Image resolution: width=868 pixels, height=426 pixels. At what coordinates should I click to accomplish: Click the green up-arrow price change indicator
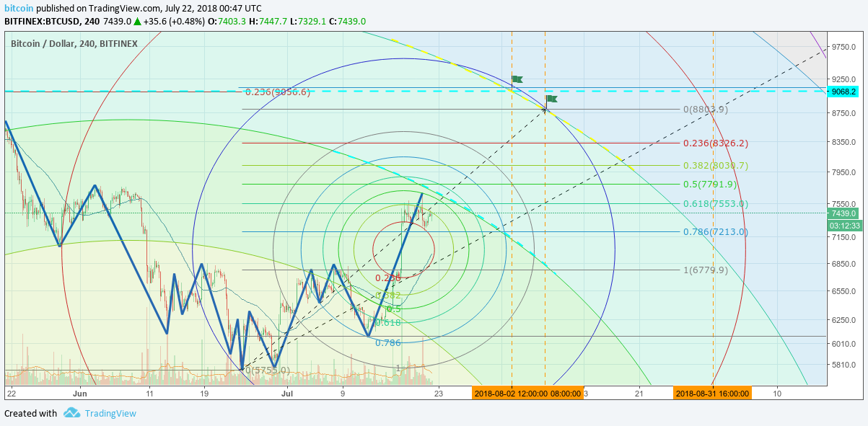[x=136, y=22]
